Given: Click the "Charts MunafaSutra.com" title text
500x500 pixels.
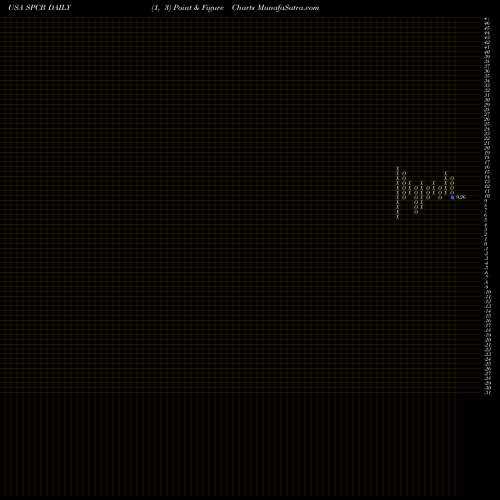Looking at the screenshot, I should (x=275, y=8).
